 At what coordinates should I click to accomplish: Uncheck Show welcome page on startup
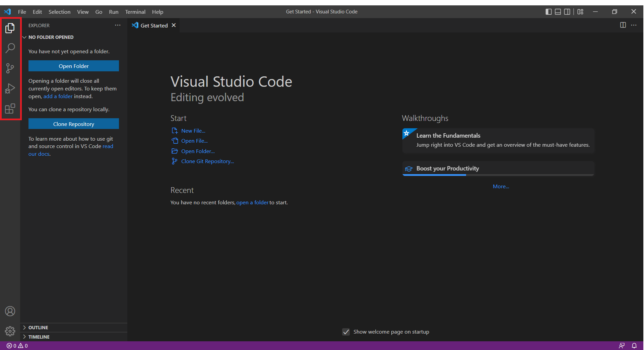point(346,332)
